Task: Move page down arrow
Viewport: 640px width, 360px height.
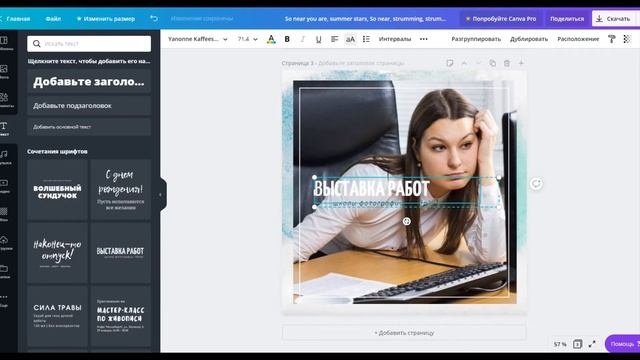Action: pos(478,63)
